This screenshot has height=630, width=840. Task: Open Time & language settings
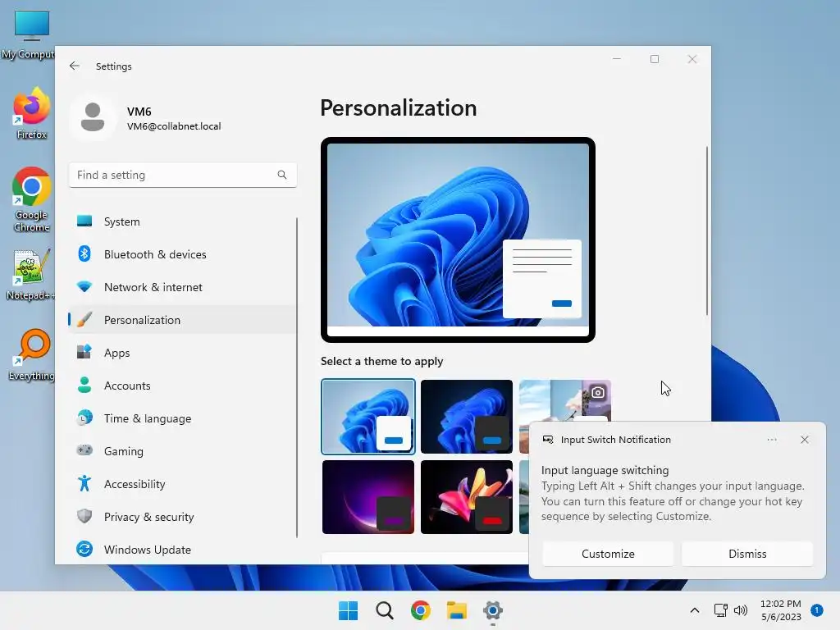coord(182,418)
